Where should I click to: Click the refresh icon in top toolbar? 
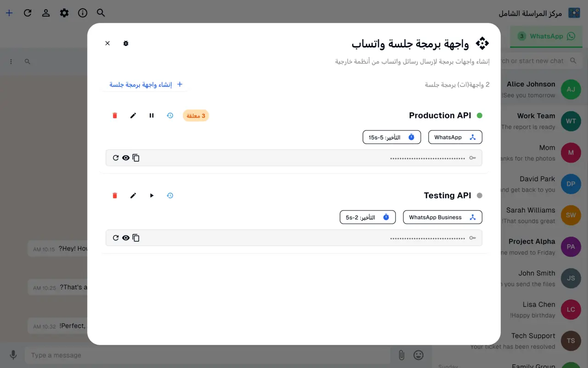(x=28, y=13)
